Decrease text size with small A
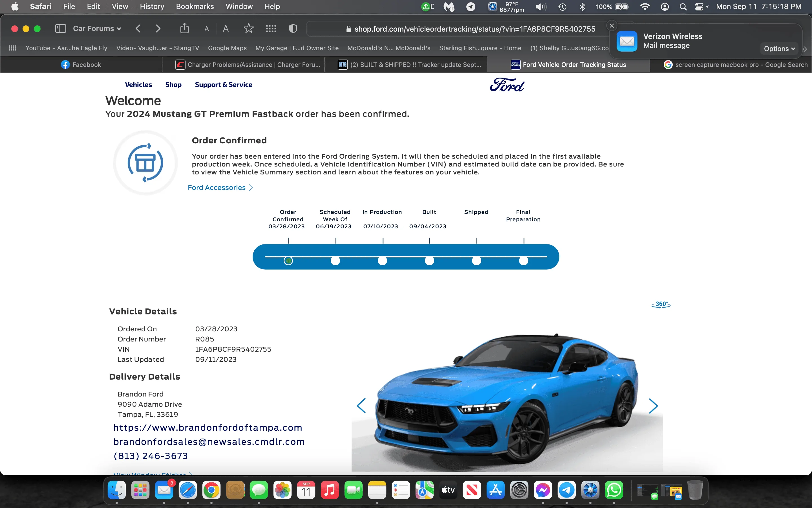The width and height of the screenshot is (812, 508). (x=207, y=29)
